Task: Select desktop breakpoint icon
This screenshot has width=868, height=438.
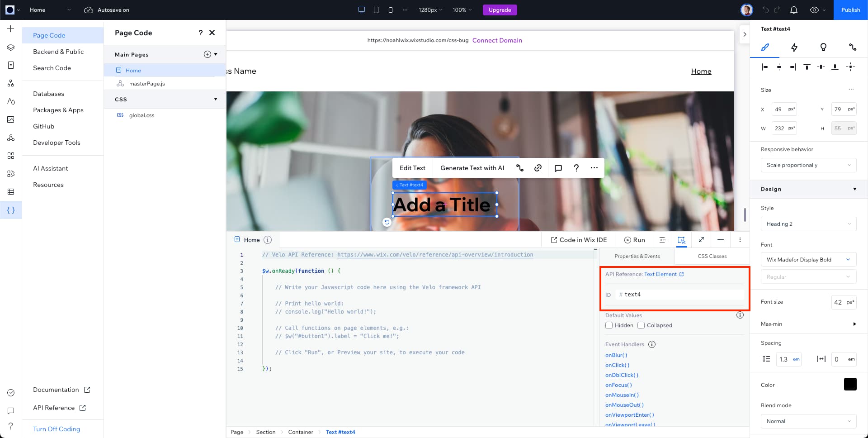Action: pyautogui.click(x=362, y=10)
